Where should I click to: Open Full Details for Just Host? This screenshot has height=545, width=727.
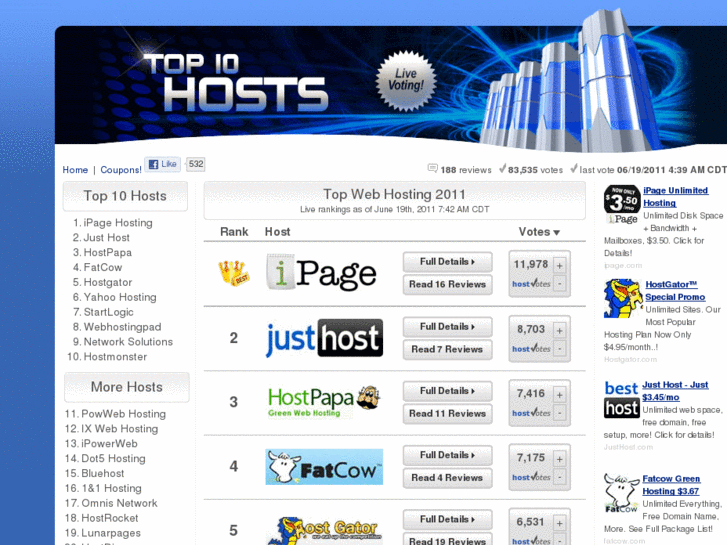pos(447,327)
